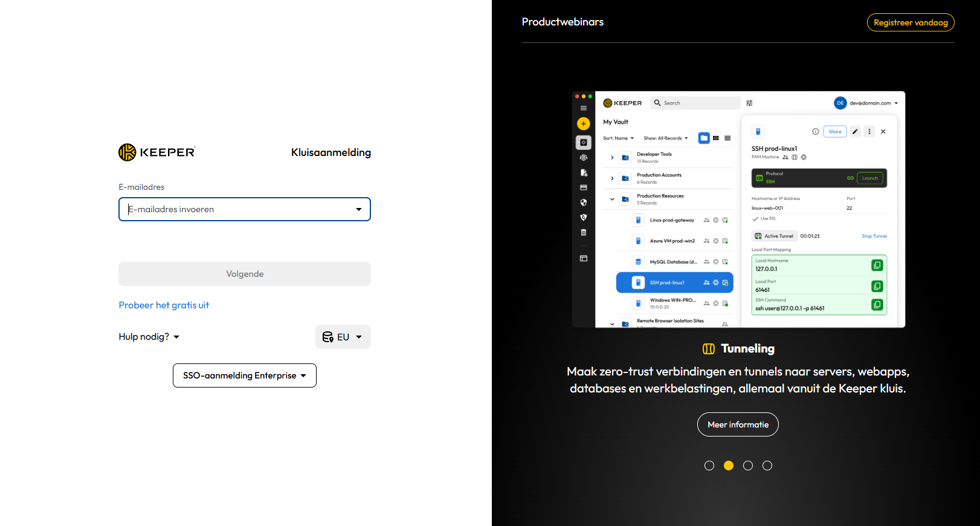Click the 'Meer informatie' button
980x526 pixels.
pos(738,424)
